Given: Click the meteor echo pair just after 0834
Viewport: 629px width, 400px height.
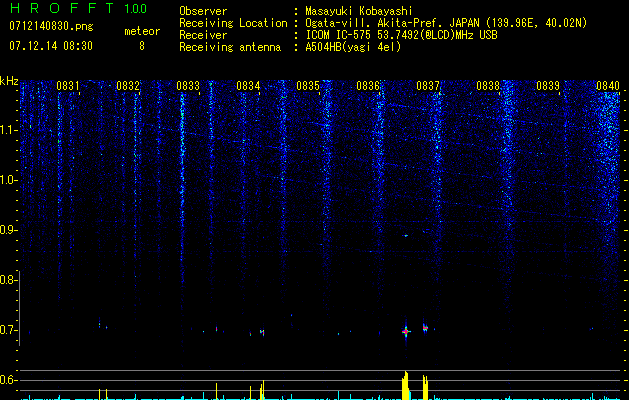Looking at the screenshot, I should (262, 332).
